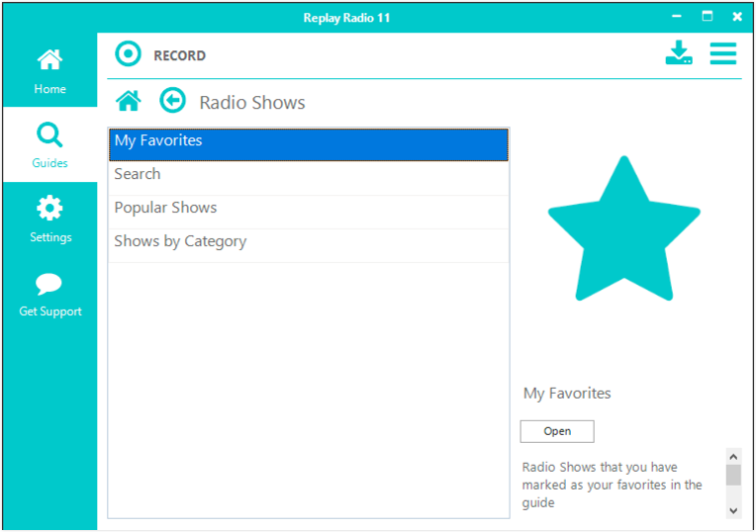
Task: Click the description scrollbar thumb
Action: click(733, 475)
